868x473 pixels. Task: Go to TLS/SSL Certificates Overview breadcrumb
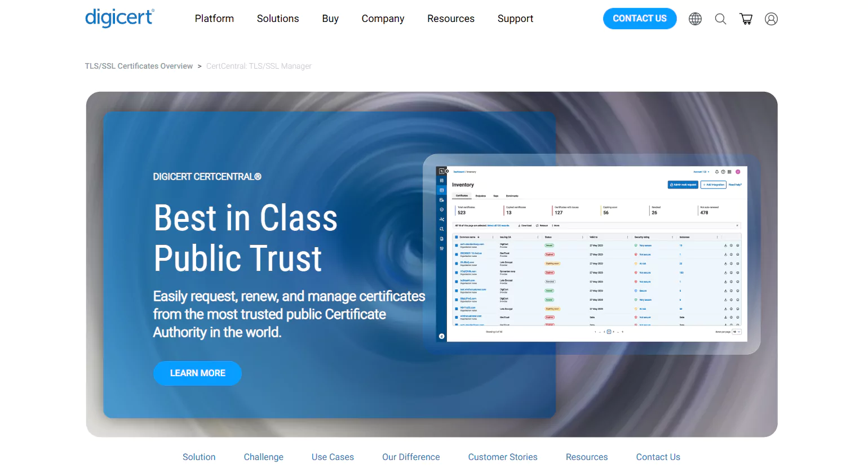pyautogui.click(x=139, y=66)
